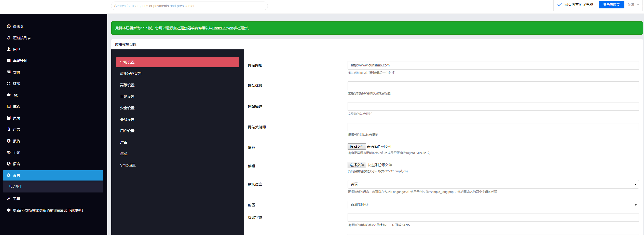The image size is (644, 235).
Task: Open the 用户 users section
Action: tap(16, 49)
